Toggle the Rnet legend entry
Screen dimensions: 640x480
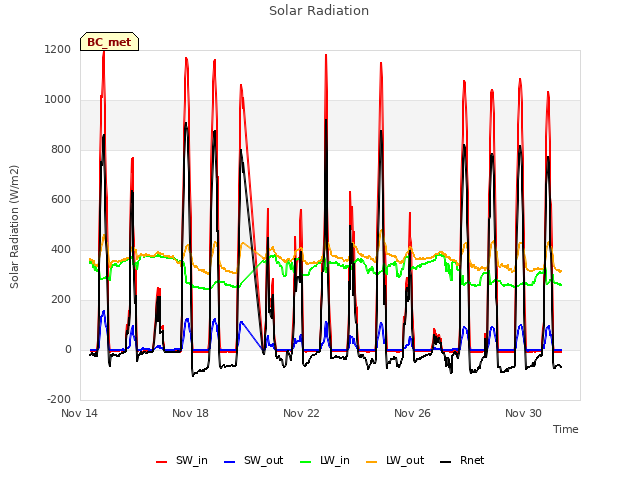pyautogui.click(x=462, y=460)
